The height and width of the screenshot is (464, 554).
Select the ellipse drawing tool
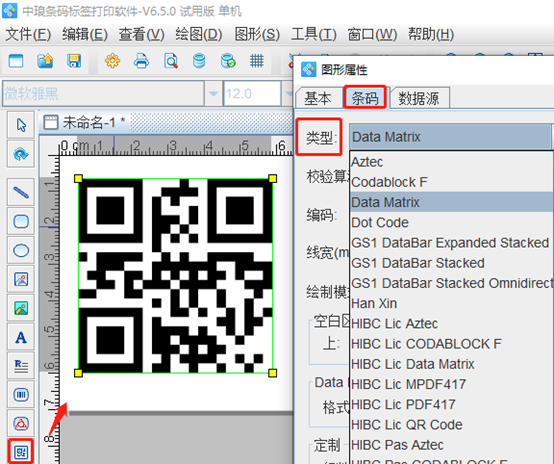(x=21, y=251)
